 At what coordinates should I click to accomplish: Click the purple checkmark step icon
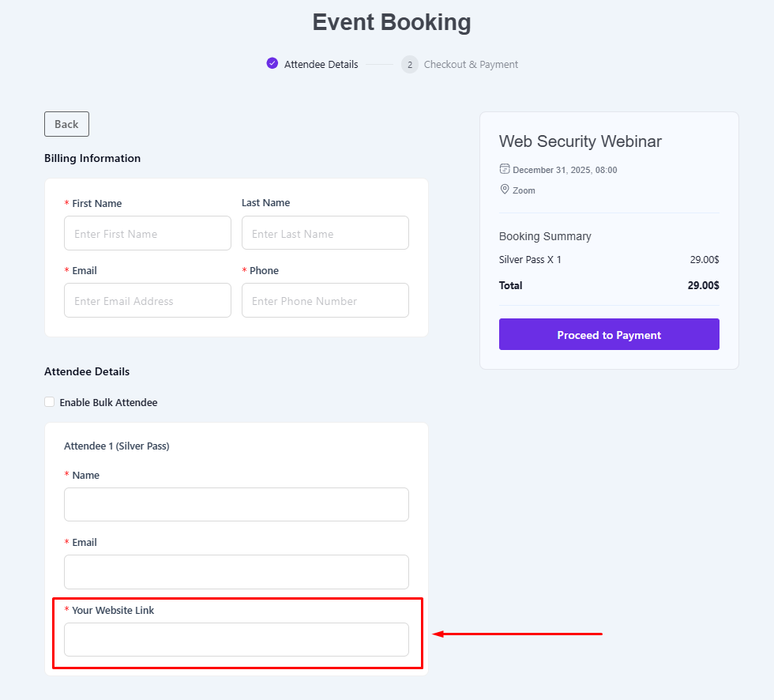pos(272,64)
